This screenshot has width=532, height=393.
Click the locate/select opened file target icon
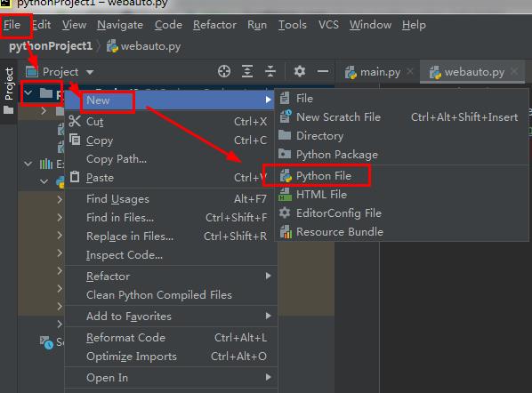point(224,71)
